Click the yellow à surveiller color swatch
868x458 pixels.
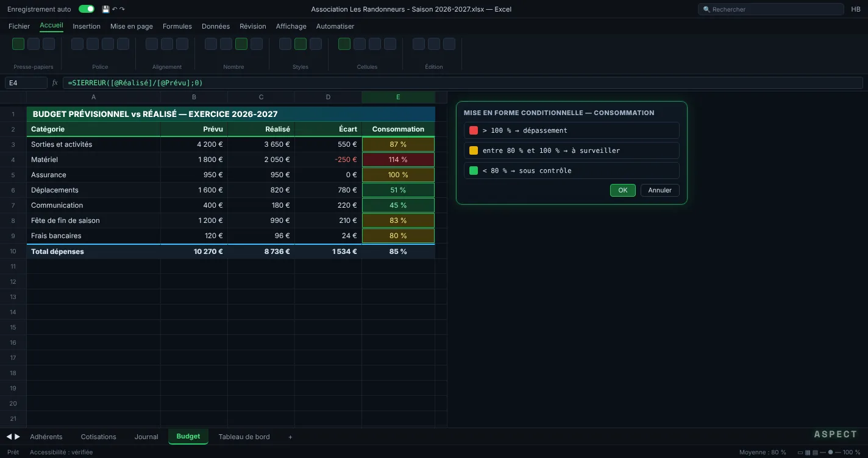[x=474, y=150]
